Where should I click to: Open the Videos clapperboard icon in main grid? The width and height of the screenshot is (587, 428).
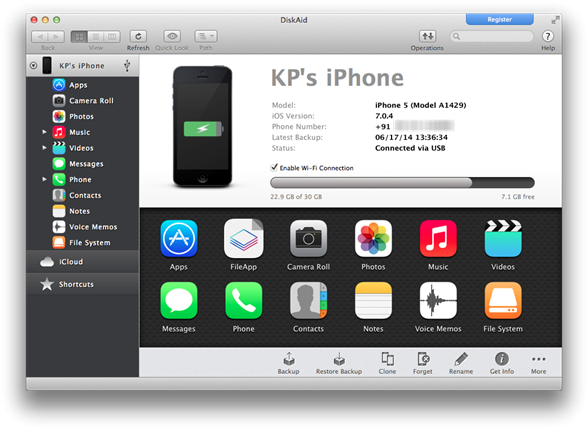[x=503, y=239]
